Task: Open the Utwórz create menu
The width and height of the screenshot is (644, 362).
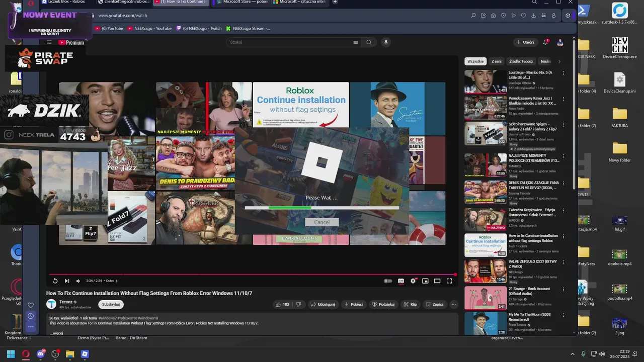Action: [x=525, y=42]
